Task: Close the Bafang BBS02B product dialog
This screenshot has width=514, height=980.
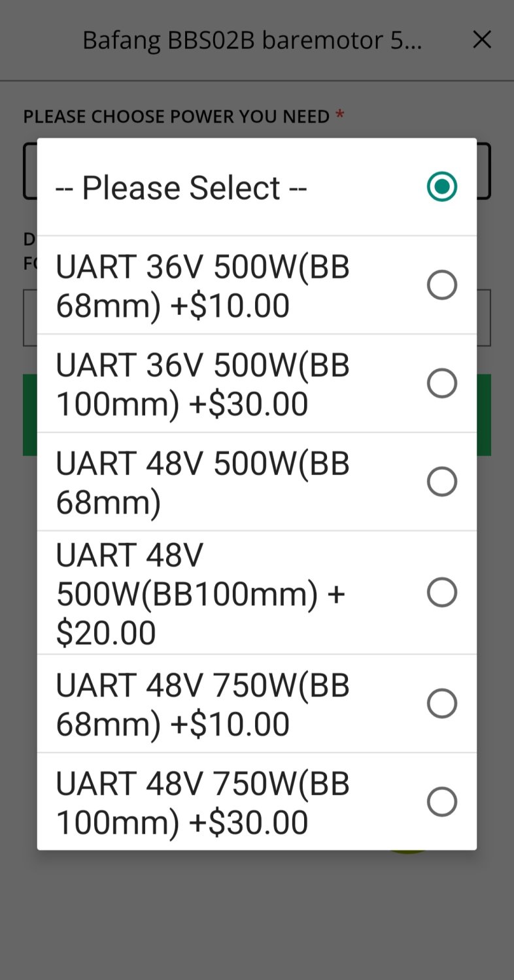Action: click(x=482, y=40)
